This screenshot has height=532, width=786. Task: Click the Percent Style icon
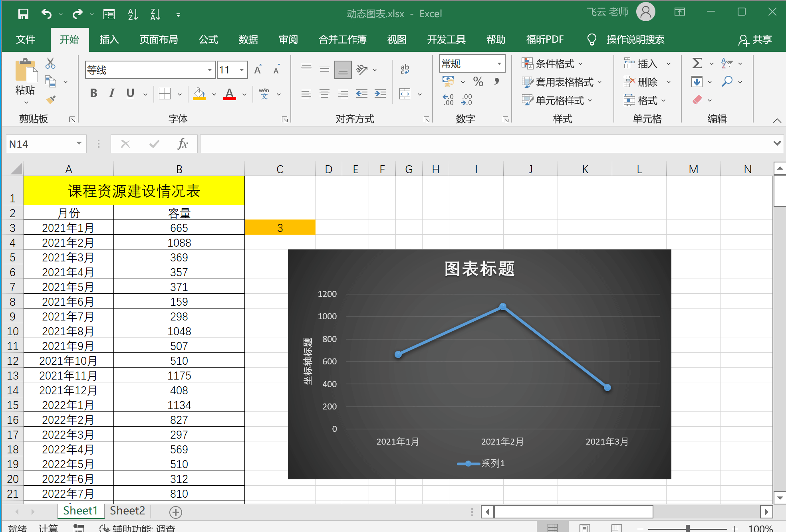pos(478,82)
